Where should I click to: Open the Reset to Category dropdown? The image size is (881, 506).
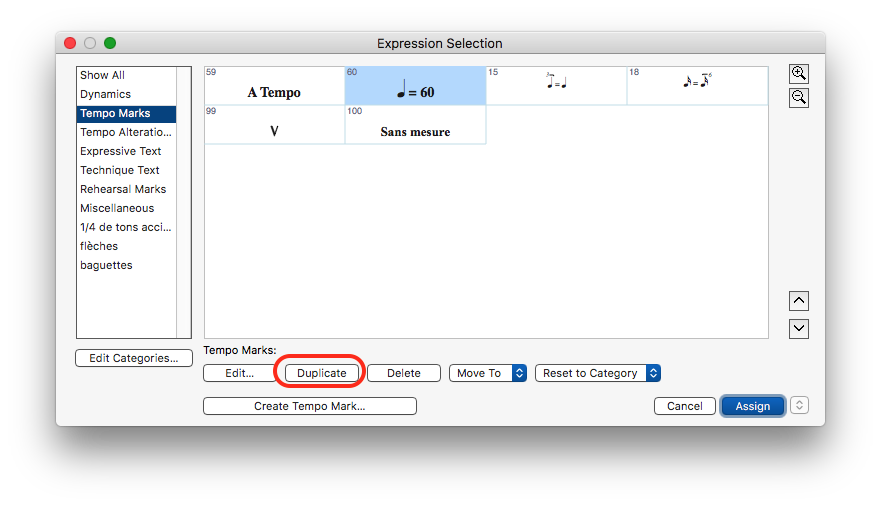(597, 373)
